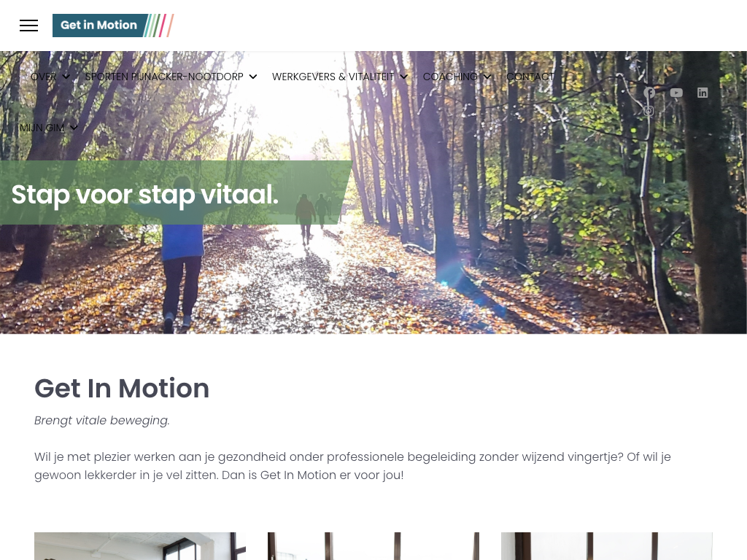Open the LinkedIn social icon

(703, 93)
